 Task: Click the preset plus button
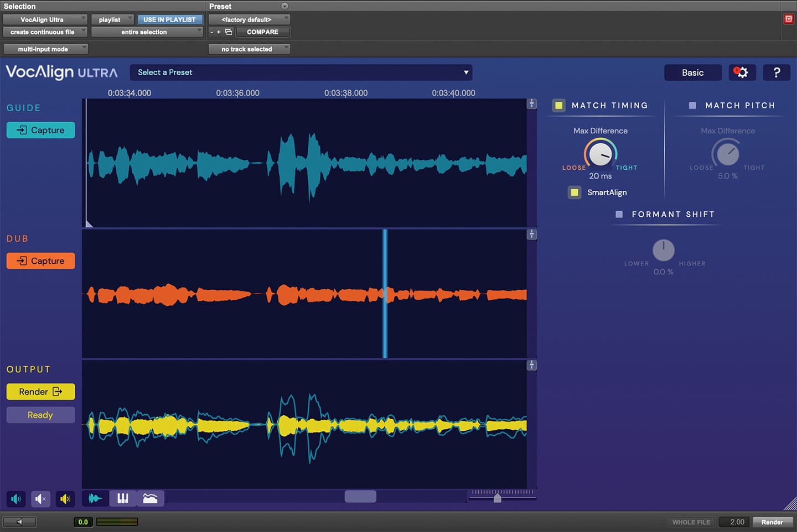click(219, 32)
